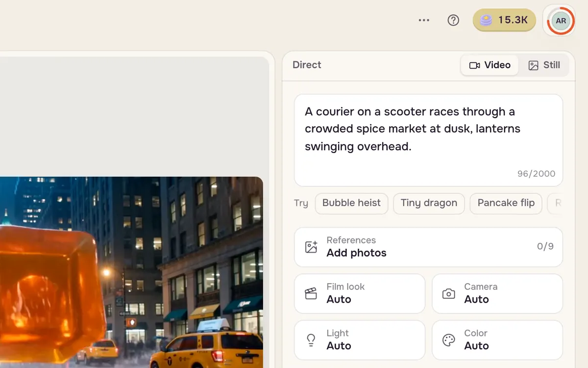Switch to the Still tab
Viewport: 588px width, 368px height.
pos(544,65)
